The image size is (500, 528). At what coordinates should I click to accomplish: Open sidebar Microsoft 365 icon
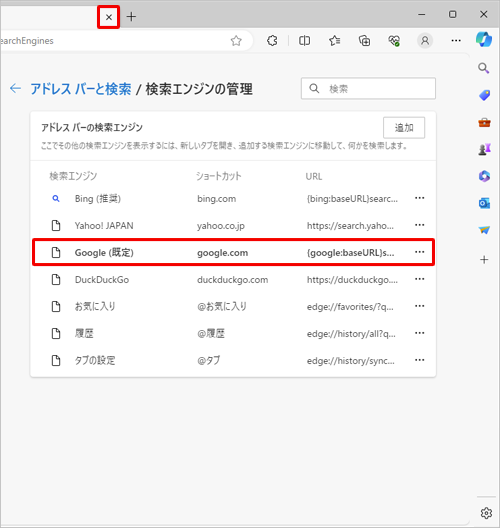tap(484, 176)
